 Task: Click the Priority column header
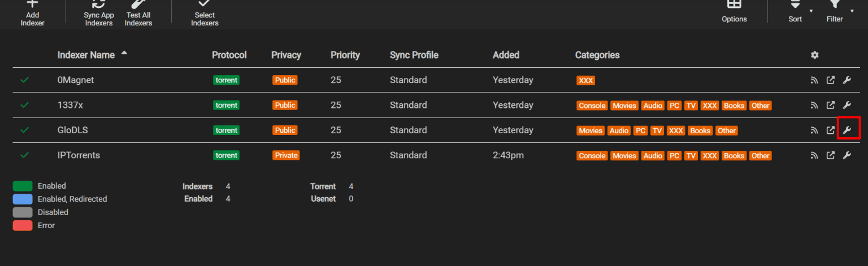click(345, 55)
